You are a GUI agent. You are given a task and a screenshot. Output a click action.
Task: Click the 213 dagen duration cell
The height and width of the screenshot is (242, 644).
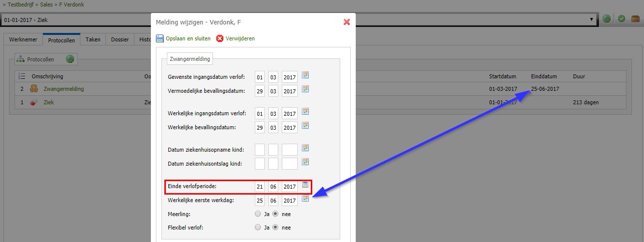(x=586, y=102)
